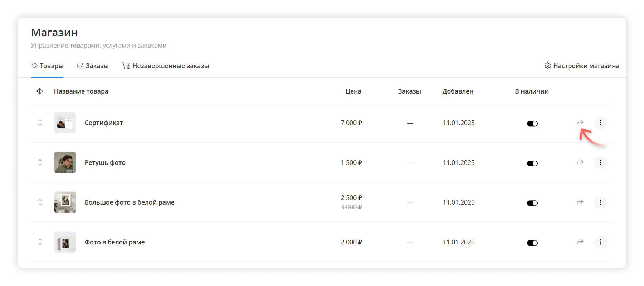
Task: Click share arrow for Большое фото в белой раме
Action: (580, 202)
